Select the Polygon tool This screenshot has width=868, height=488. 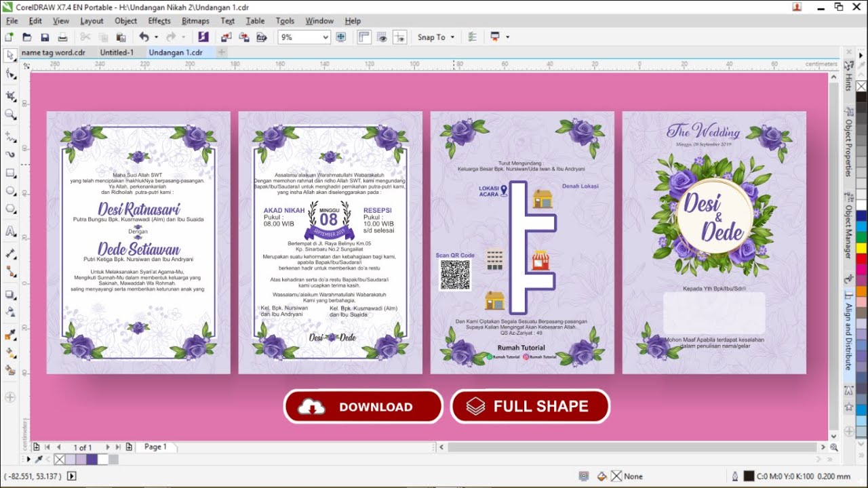10,209
